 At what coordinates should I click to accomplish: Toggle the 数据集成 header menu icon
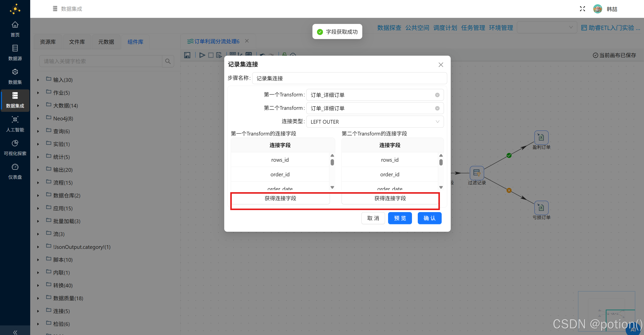click(x=55, y=9)
